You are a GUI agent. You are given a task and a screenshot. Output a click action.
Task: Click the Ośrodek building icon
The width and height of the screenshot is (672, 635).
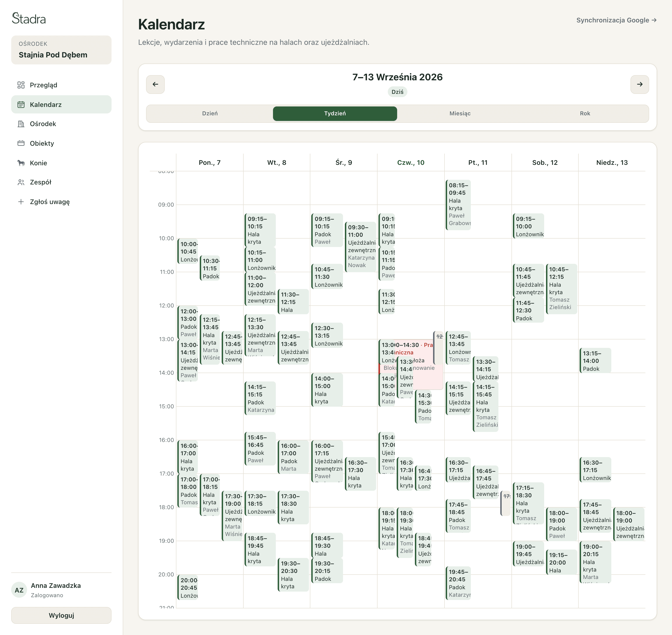coord(21,124)
